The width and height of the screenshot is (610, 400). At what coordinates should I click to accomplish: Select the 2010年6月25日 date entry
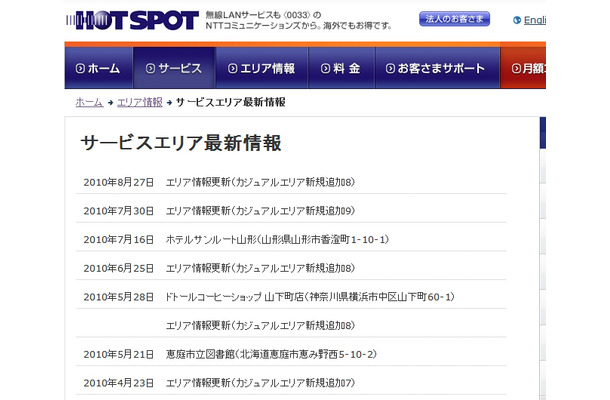[119, 268]
